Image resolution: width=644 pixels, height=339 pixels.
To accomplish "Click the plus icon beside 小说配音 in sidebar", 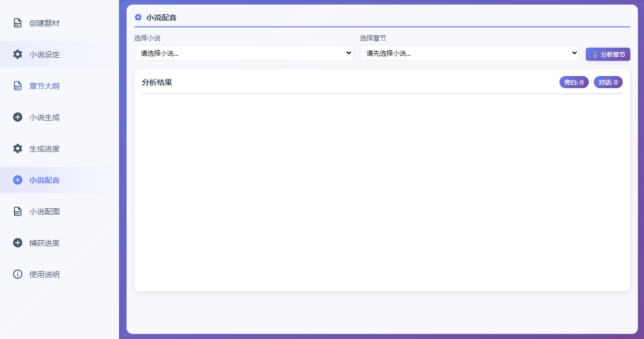I will click(x=18, y=180).
